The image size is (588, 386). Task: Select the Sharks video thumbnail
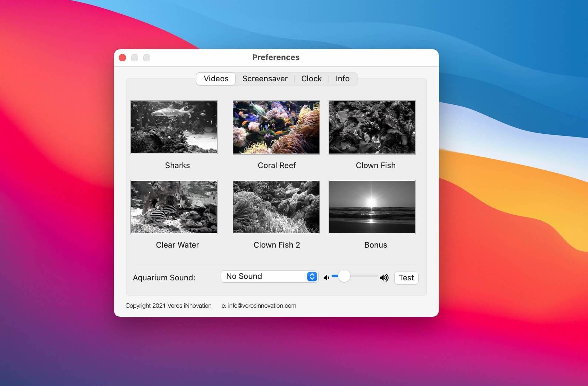pos(174,127)
